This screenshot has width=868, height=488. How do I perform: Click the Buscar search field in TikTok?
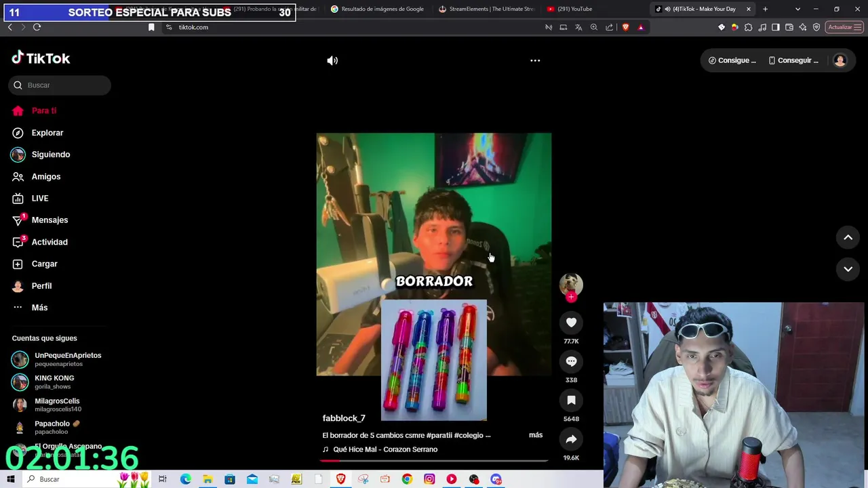[x=60, y=85]
